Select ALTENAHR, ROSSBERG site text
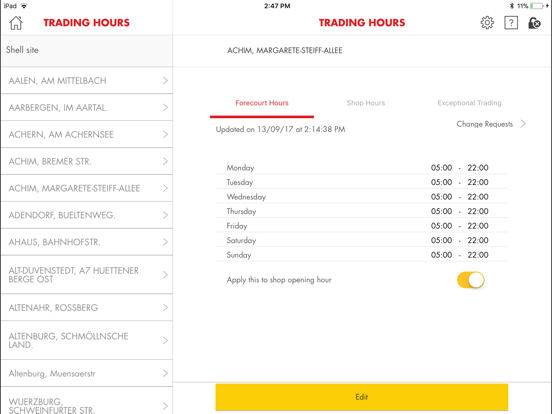 53,308
